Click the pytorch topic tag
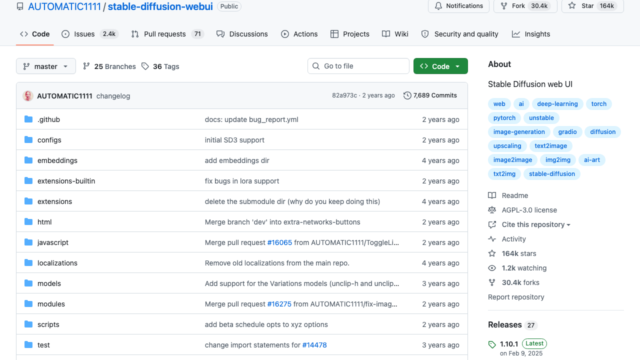Screen dimensions: 640x360 click(504, 118)
